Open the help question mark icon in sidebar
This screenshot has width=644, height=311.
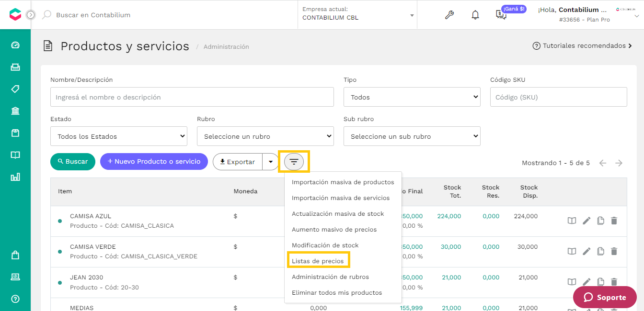pyautogui.click(x=15, y=299)
